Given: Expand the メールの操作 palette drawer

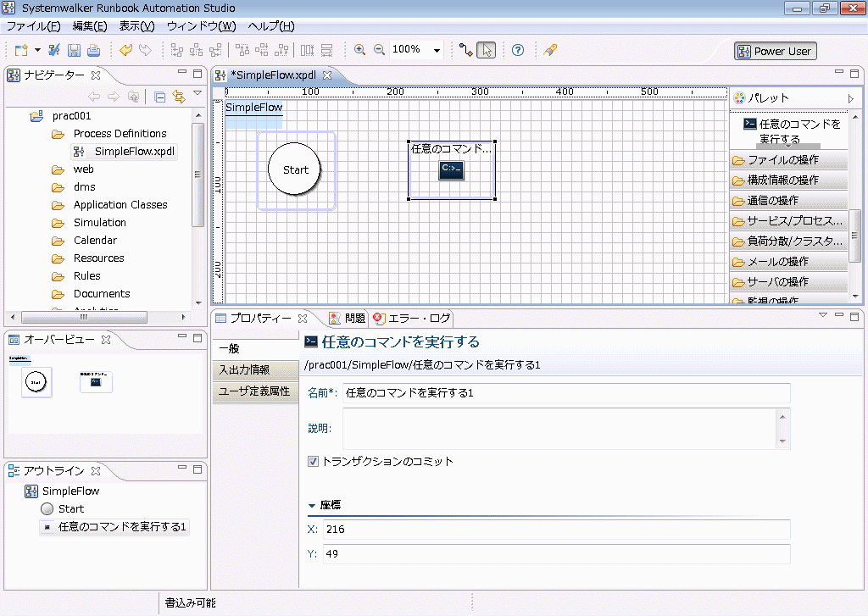Looking at the screenshot, I should click(789, 262).
